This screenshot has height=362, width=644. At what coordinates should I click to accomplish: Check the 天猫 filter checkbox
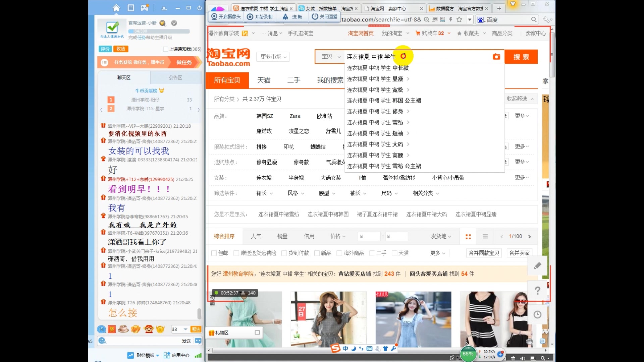394,253
